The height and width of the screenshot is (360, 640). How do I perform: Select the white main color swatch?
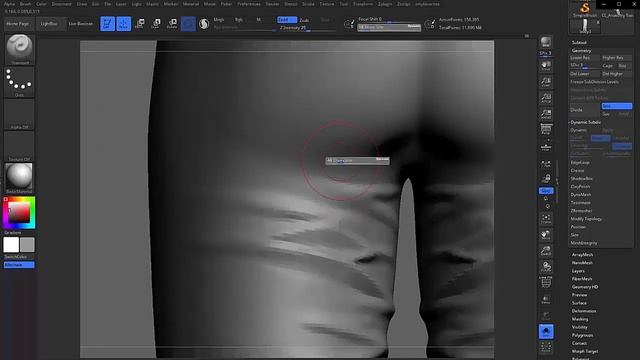pos(11,245)
